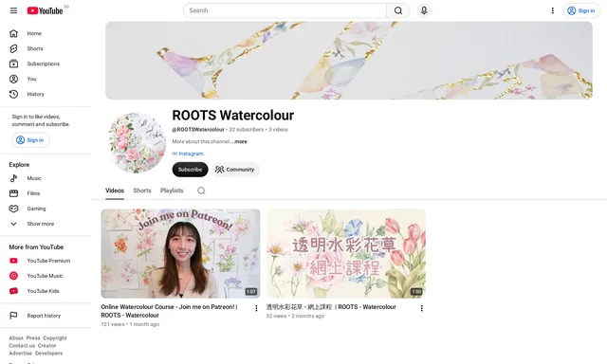Play the Join me on Patreon thumbnail
The image size is (607, 364).
point(181,254)
